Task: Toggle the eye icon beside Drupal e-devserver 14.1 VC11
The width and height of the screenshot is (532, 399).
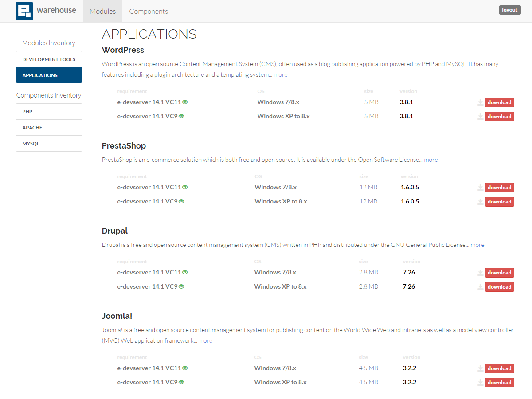Action: [x=184, y=272]
